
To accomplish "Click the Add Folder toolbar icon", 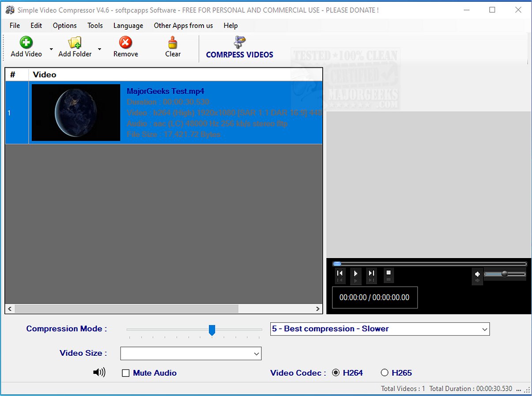I will point(75,43).
